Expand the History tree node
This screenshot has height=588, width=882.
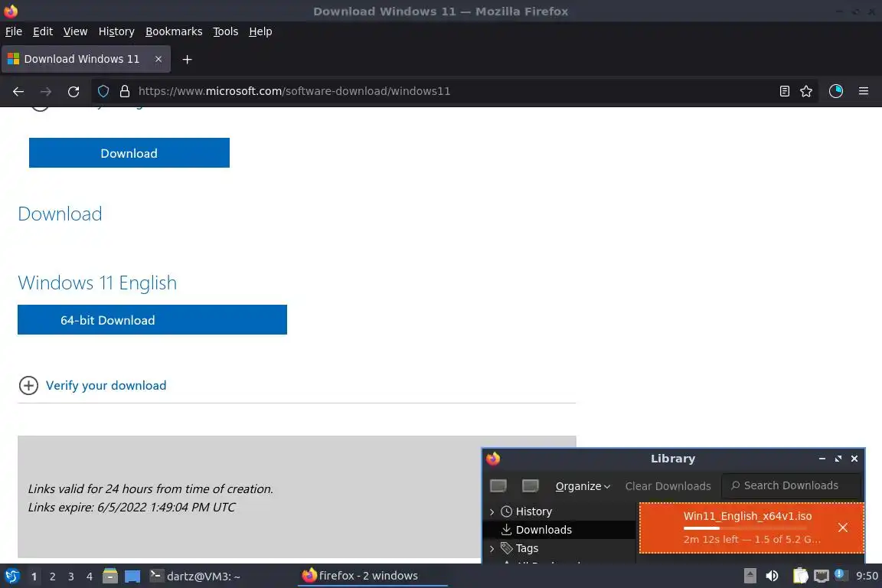click(x=492, y=511)
